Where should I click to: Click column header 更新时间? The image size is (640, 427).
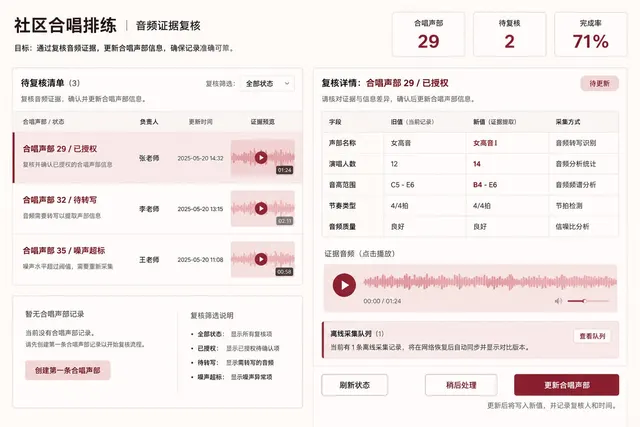[x=200, y=122]
